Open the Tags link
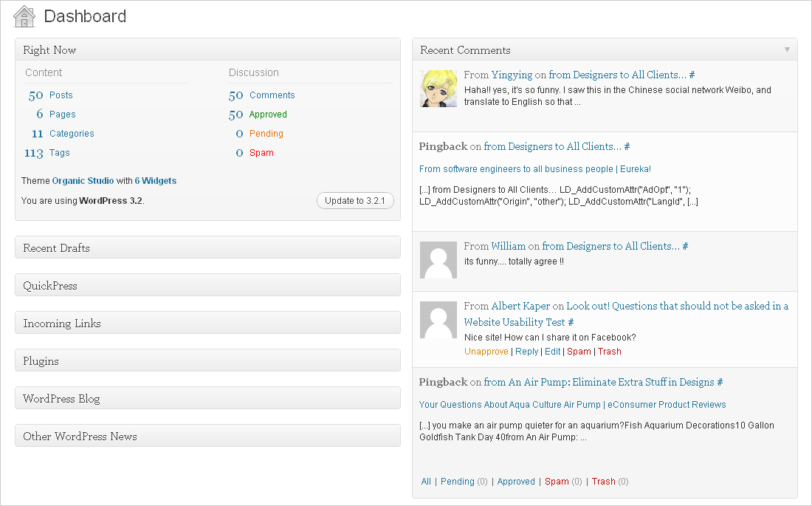This screenshot has width=812, height=506. point(60,152)
